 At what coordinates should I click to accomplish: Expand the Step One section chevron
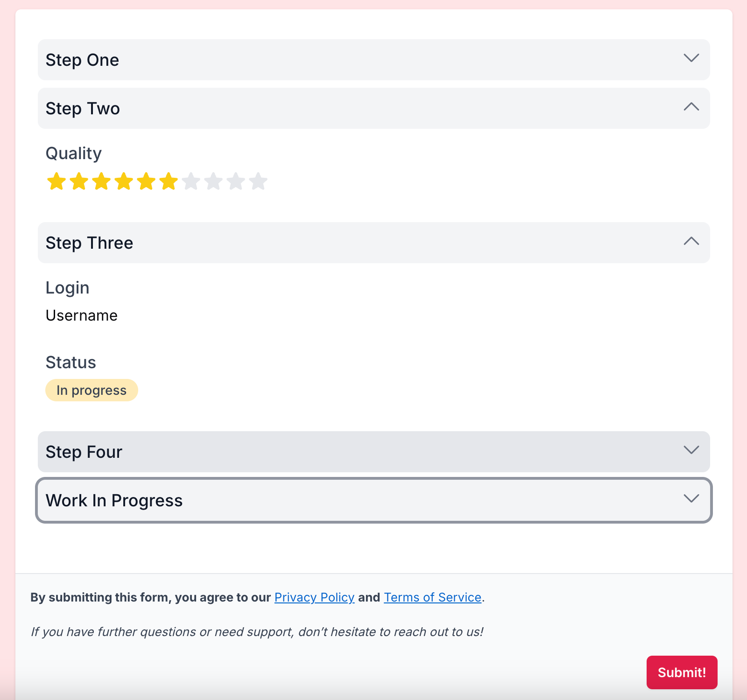click(x=691, y=58)
